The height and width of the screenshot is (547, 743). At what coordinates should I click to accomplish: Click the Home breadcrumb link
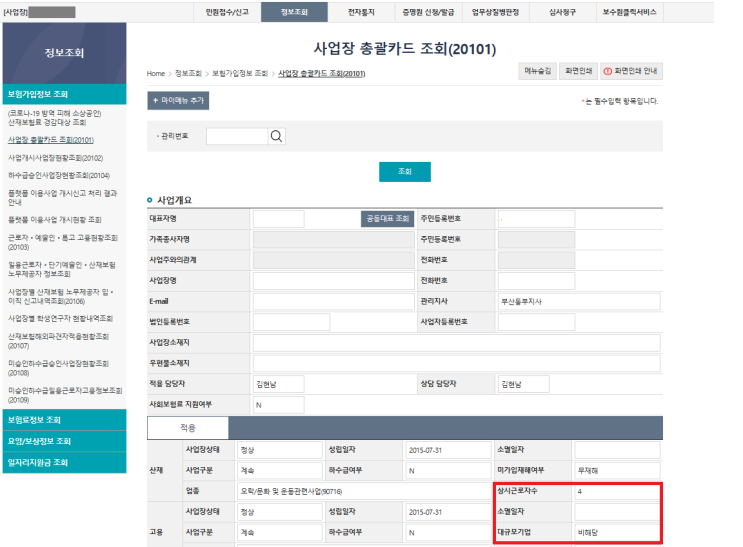click(x=155, y=74)
